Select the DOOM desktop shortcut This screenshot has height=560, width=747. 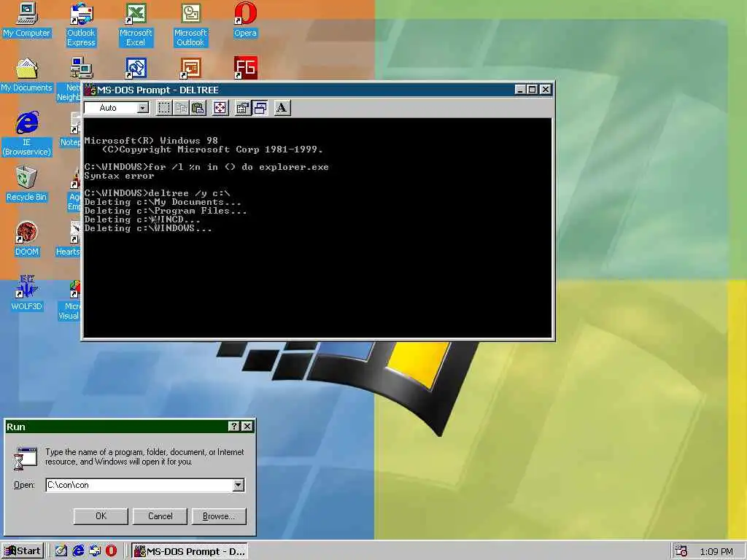coord(27,239)
